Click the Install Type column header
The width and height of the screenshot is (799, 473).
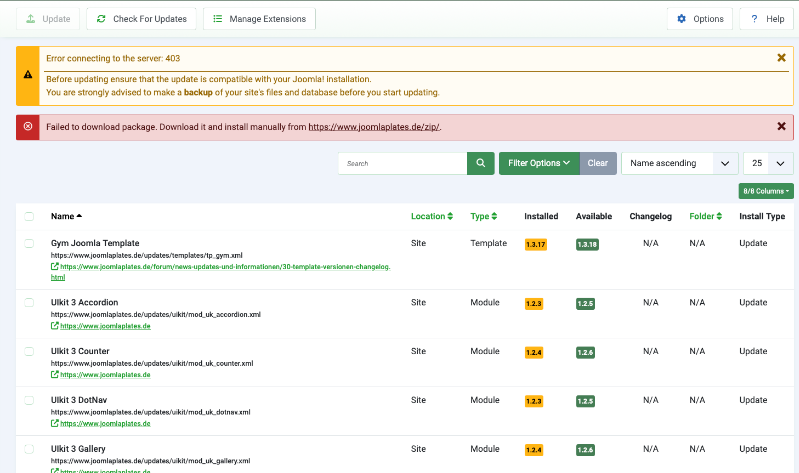(762, 216)
